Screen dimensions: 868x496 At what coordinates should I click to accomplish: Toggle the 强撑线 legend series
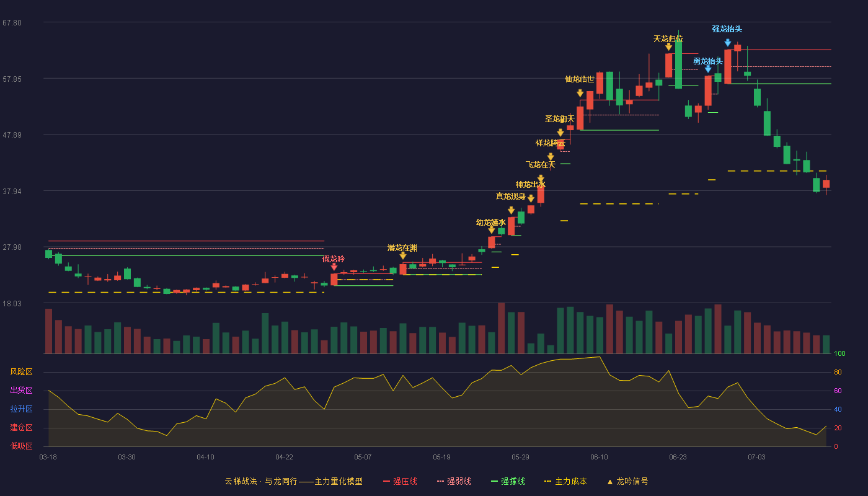508,481
